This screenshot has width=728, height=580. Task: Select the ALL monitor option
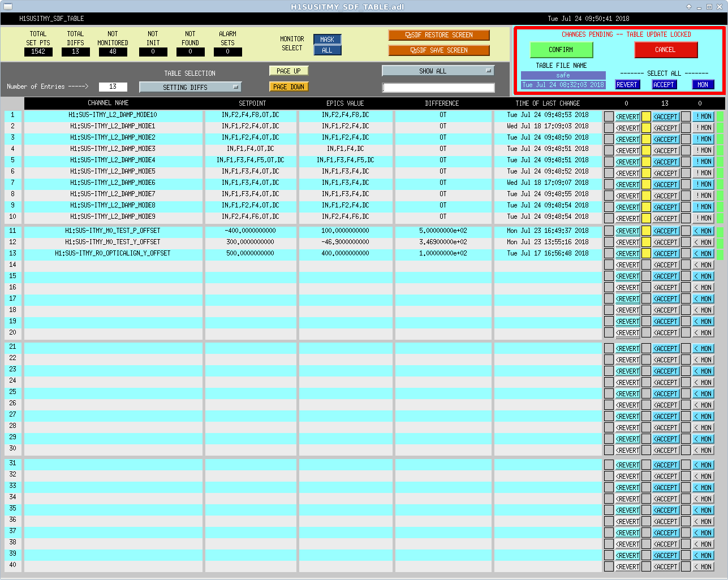pyautogui.click(x=328, y=50)
